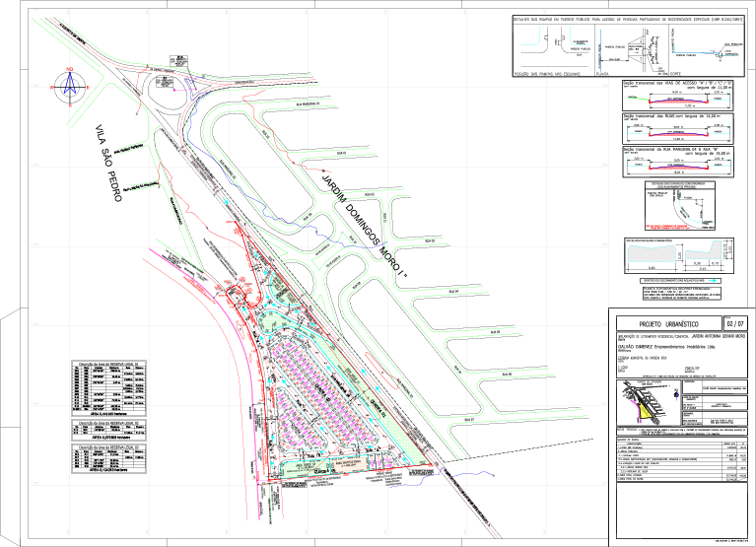Viewport: 756px width, 547px height.
Task: Click the 'PLANTA' ramp plan detail
Action: pyautogui.click(x=631, y=50)
